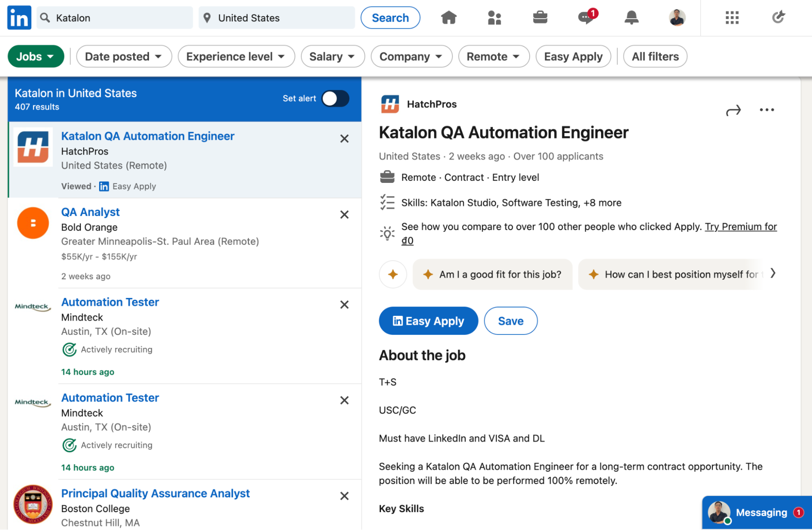The image size is (812, 530).
Task: Click 'Boston College' company name
Action: tap(95, 508)
